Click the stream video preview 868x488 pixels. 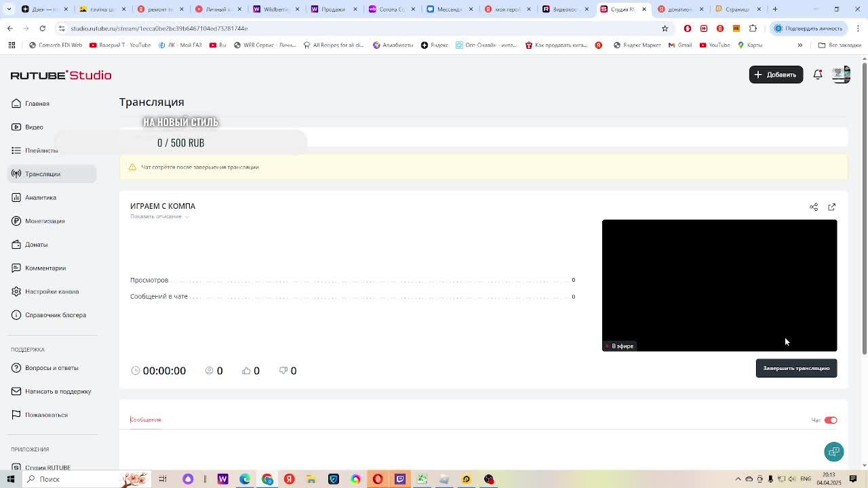point(719,285)
